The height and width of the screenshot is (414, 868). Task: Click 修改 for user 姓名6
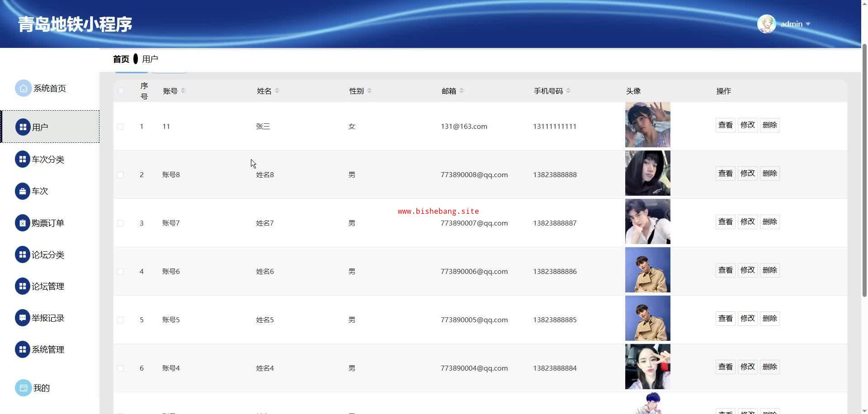(748, 270)
